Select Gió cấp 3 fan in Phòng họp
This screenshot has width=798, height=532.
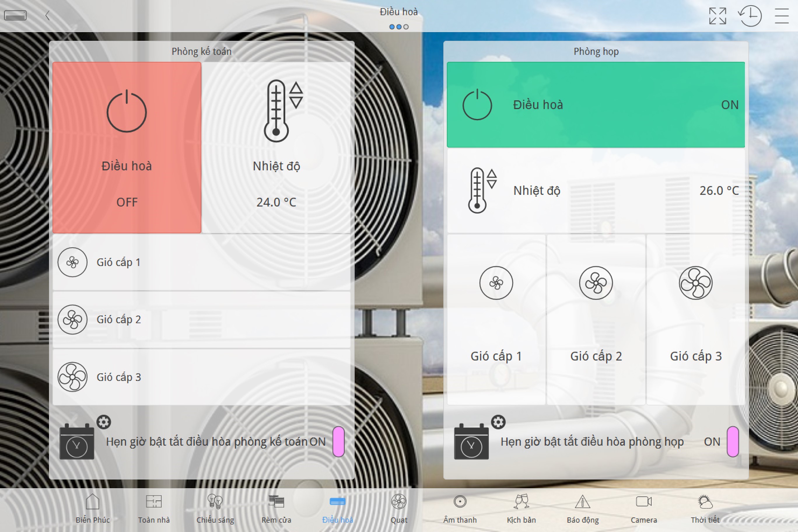696,319
